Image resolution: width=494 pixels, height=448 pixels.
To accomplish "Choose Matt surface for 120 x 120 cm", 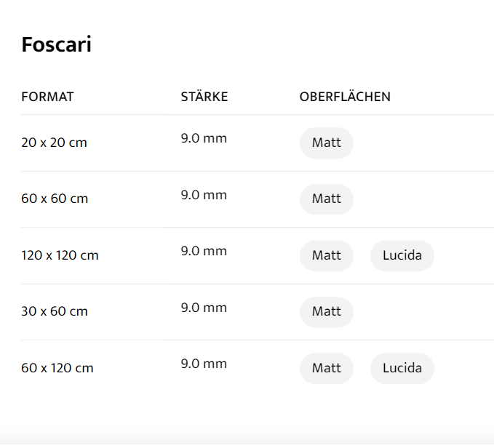I will (326, 255).
